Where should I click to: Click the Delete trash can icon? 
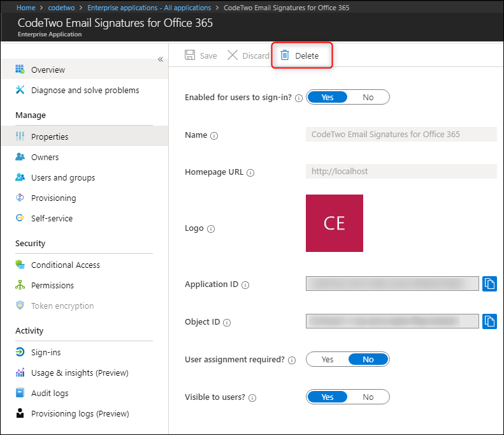(x=285, y=55)
